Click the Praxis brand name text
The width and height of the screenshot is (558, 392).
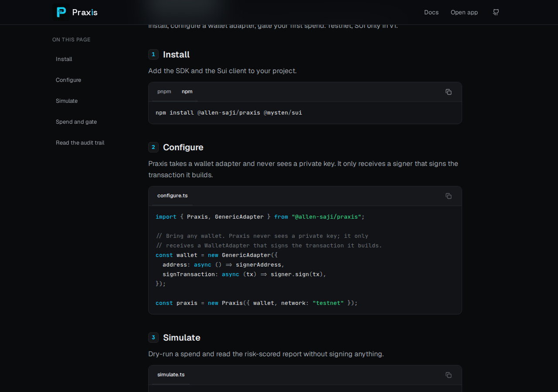(85, 13)
